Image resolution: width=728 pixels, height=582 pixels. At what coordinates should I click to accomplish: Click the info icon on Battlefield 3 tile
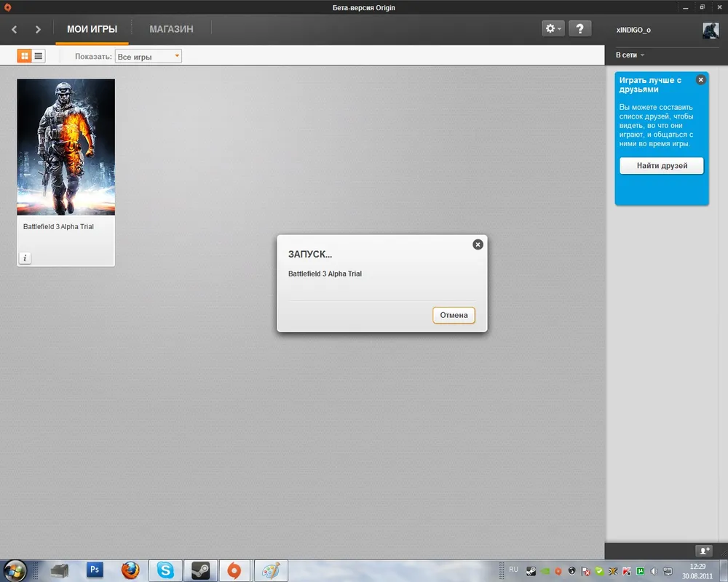click(25, 258)
